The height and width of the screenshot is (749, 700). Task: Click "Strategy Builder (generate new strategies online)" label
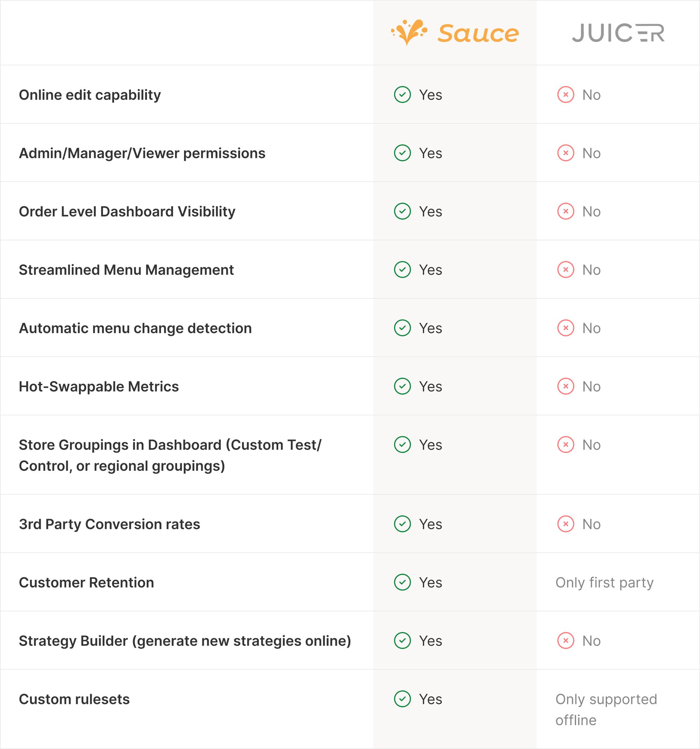[x=184, y=641]
